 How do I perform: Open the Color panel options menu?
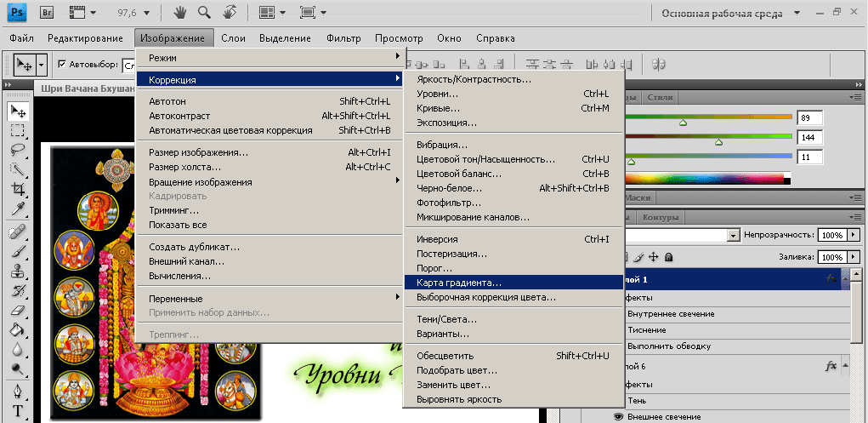coord(857,98)
